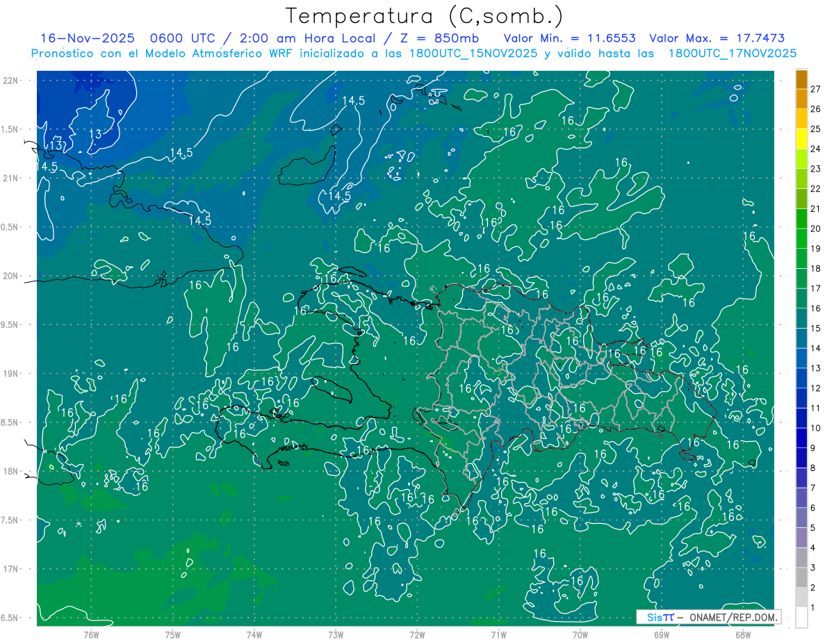Click the deep blue swatch between 9 and 10
Screen dimensions: 834x644
[802, 438]
